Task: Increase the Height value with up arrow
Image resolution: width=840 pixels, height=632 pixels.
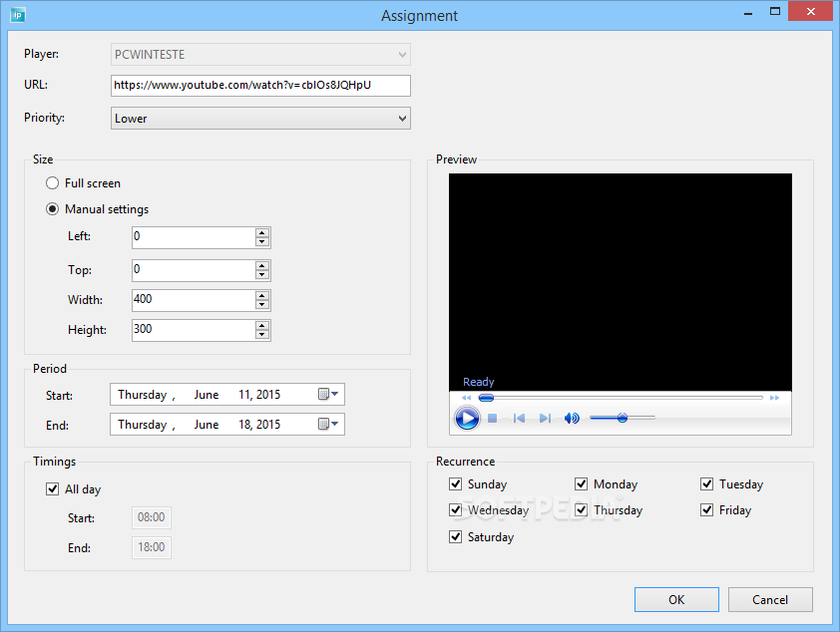Action: (262, 326)
